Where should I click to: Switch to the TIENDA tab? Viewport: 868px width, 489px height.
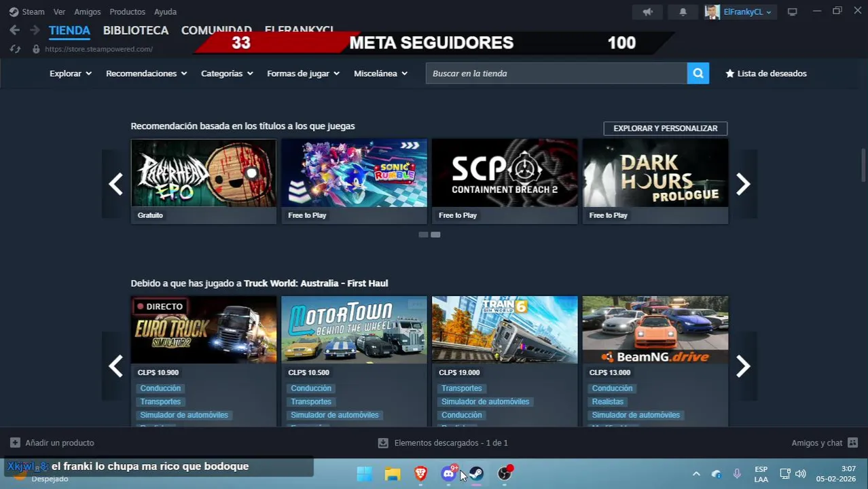click(69, 31)
